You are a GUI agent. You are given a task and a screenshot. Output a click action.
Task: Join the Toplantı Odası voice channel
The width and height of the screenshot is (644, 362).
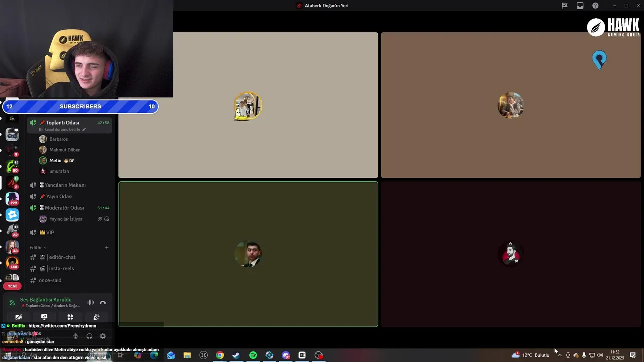[x=69, y=125]
